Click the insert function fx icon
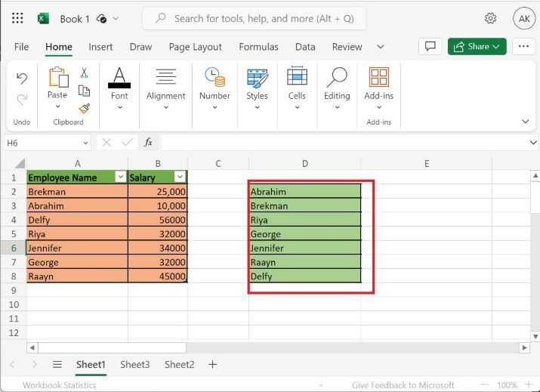This screenshot has width=540, height=392. [x=148, y=142]
